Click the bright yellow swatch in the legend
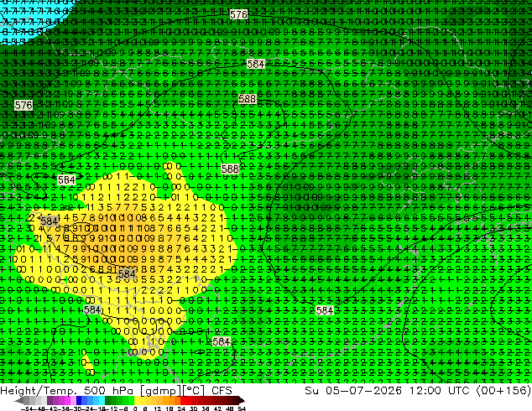The width and height of the screenshot is (532, 411). tap(137, 400)
